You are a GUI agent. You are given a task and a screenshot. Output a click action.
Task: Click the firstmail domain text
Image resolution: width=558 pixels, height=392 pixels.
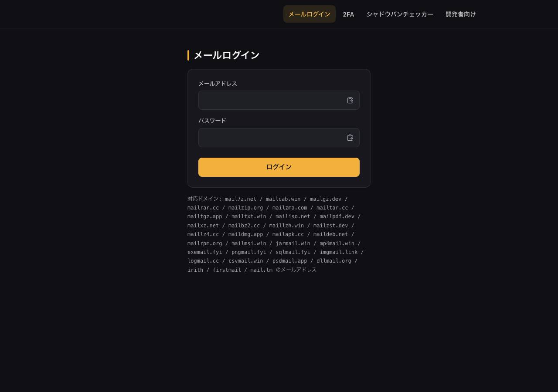click(227, 270)
